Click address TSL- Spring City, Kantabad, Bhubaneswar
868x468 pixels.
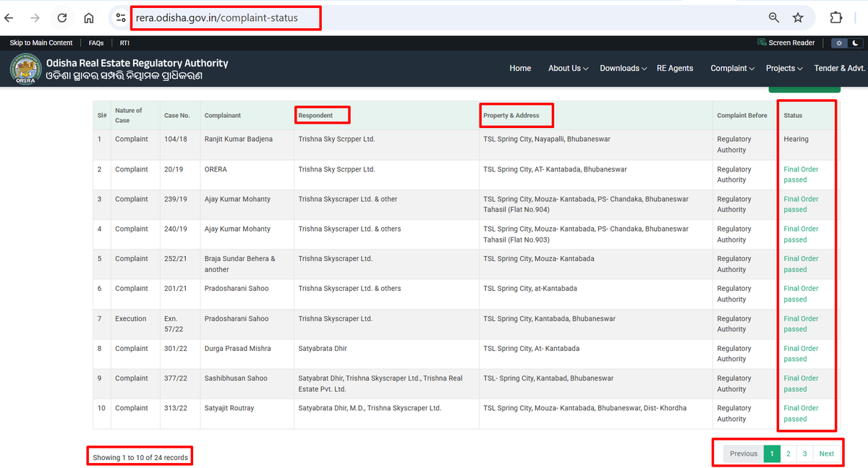click(x=548, y=378)
